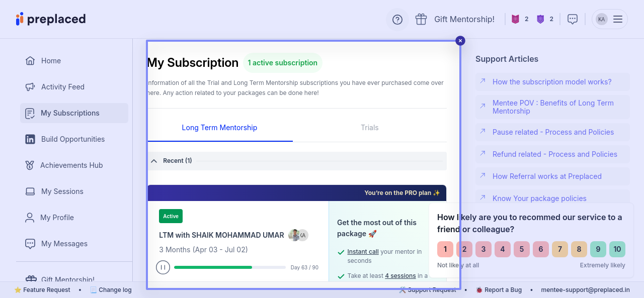Viewport: 644px width, 298px height.
Task: Open the Achievements Hub medal icon
Action: pos(30,165)
